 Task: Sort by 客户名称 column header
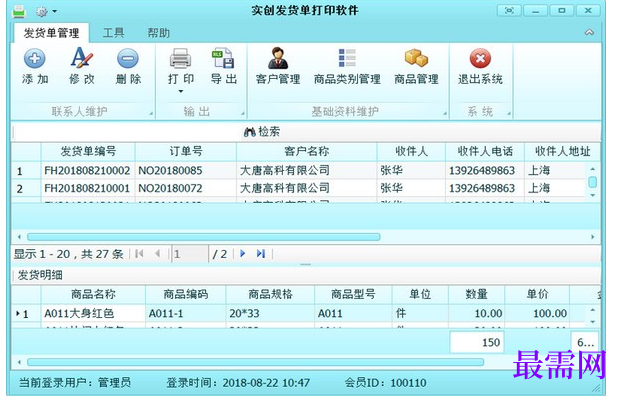tap(307, 152)
